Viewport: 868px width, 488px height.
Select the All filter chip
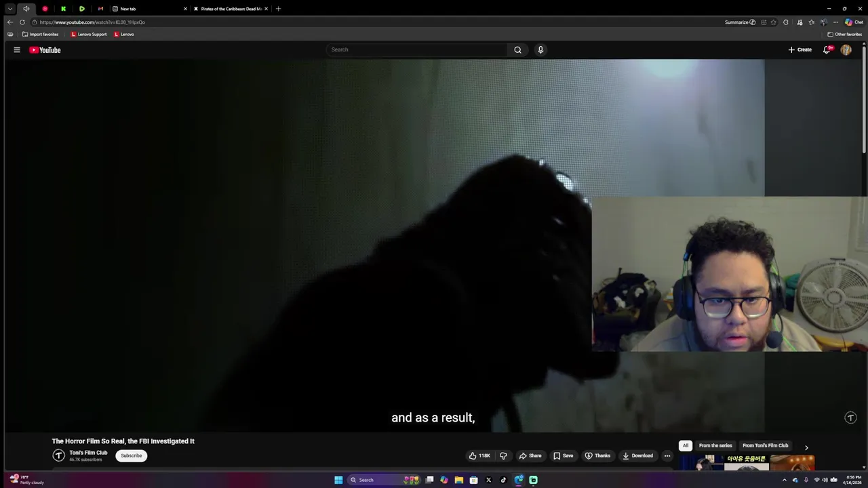click(x=686, y=445)
